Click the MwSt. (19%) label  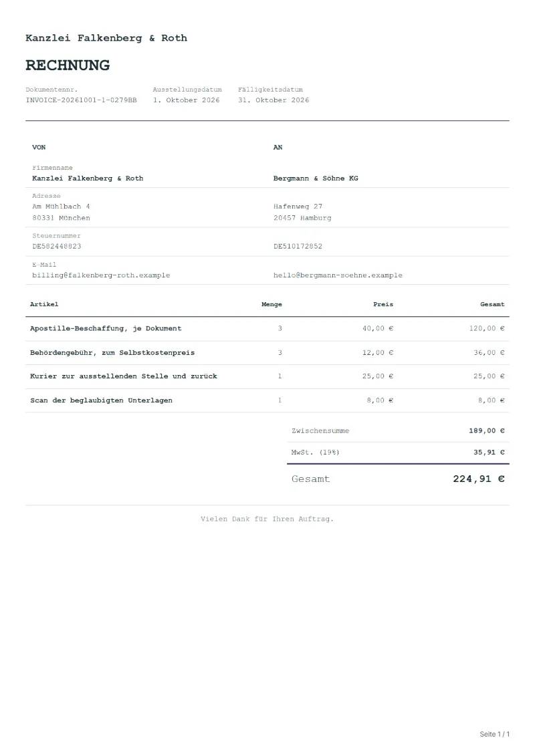point(316,453)
